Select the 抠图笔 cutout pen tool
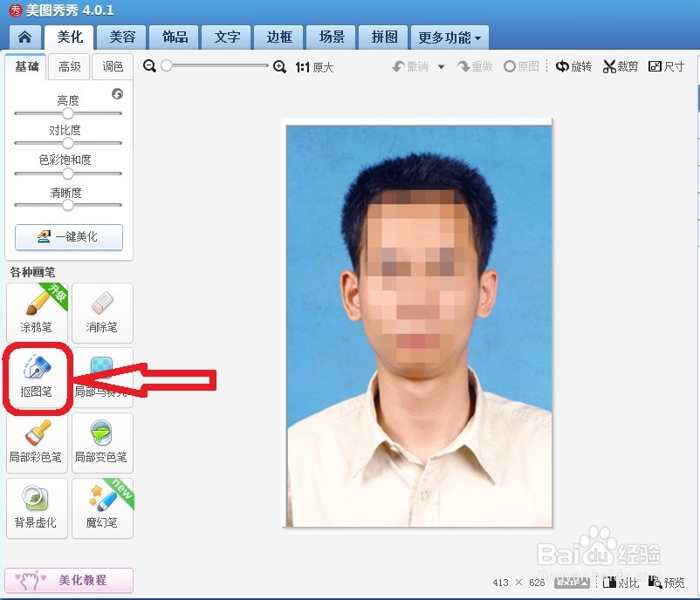This screenshot has width=700, height=600. [37, 378]
